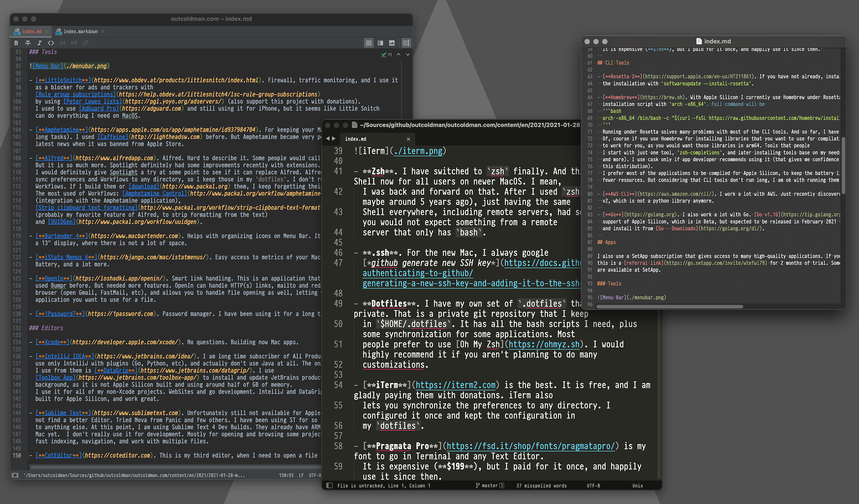Click '## CLI Tools' heading in CotEditor

click(613, 63)
